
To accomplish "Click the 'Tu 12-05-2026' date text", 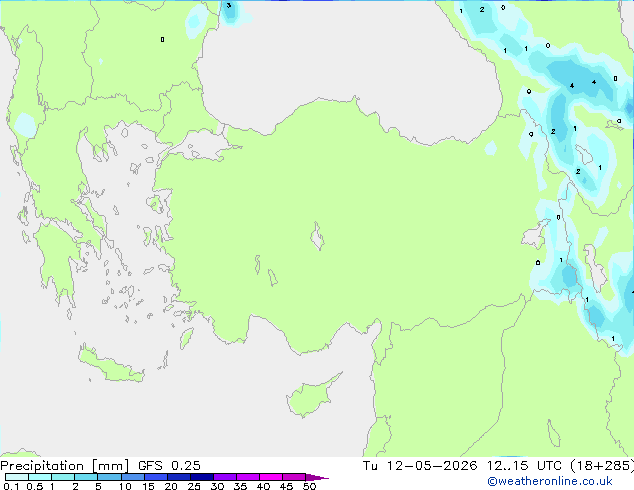I will [x=420, y=466].
